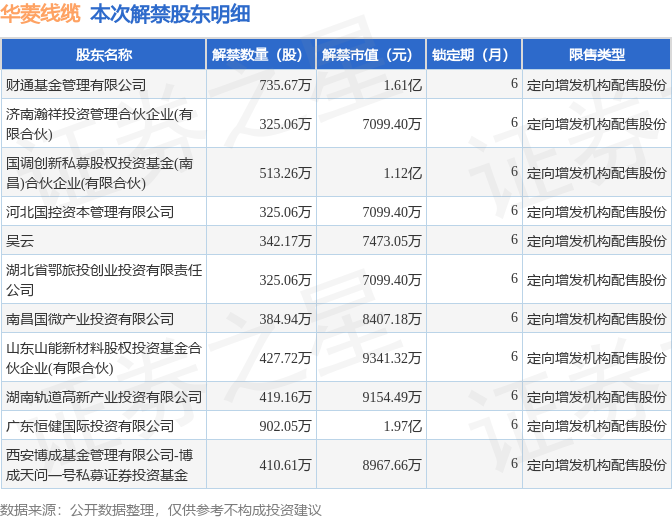Click 定向增发机构配售股份 in 财通基金 row
672x519 pixels.
pyautogui.click(x=597, y=85)
